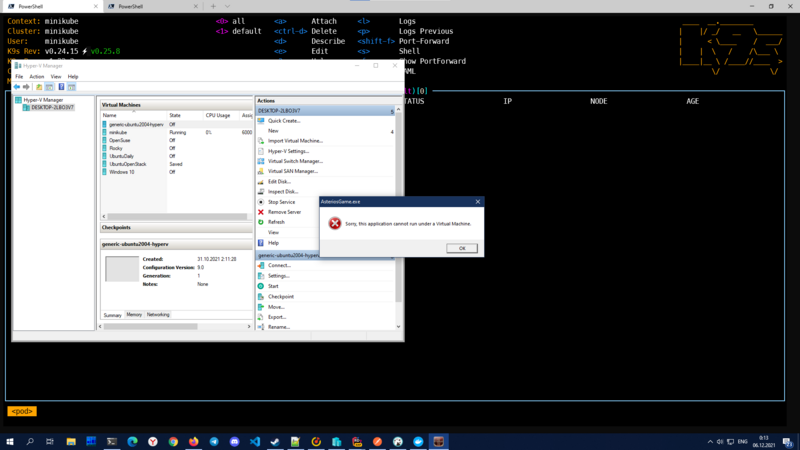
Task: Open the Help menu in Hyper-V Manager
Action: tap(73, 77)
